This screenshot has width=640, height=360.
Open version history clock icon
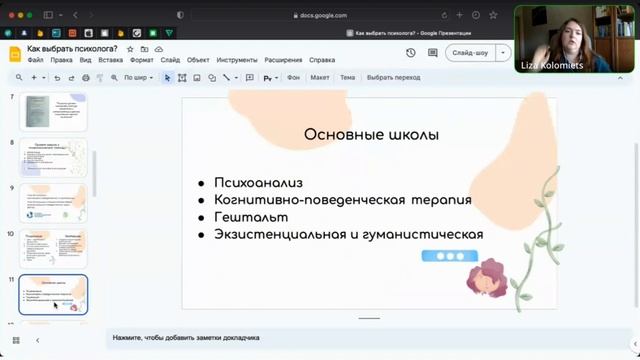click(x=411, y=53)
